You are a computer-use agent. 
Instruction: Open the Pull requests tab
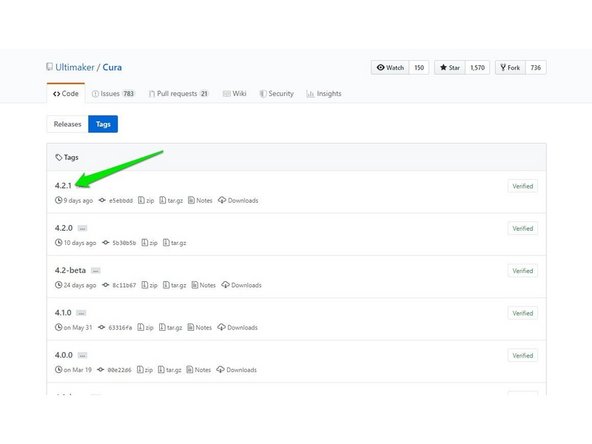click(179, 94)
